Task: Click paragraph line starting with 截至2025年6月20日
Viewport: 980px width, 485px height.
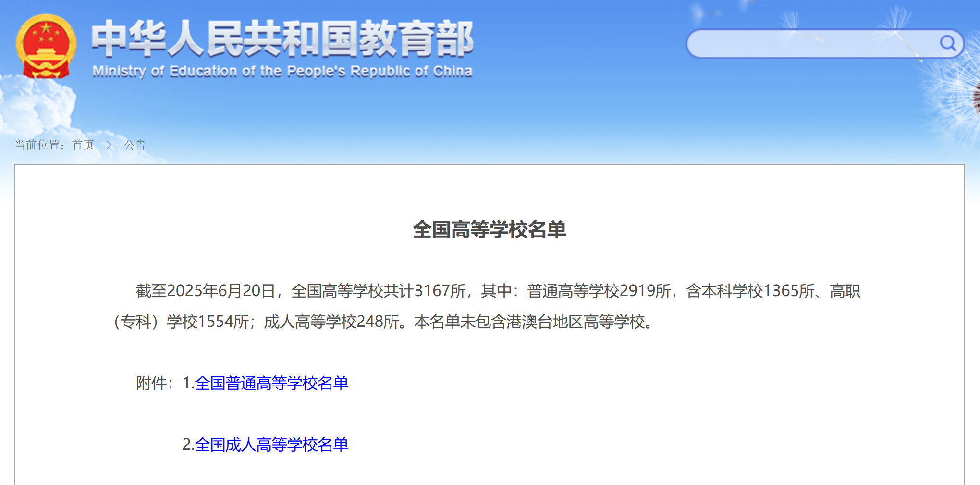Action: click(498, 291)
